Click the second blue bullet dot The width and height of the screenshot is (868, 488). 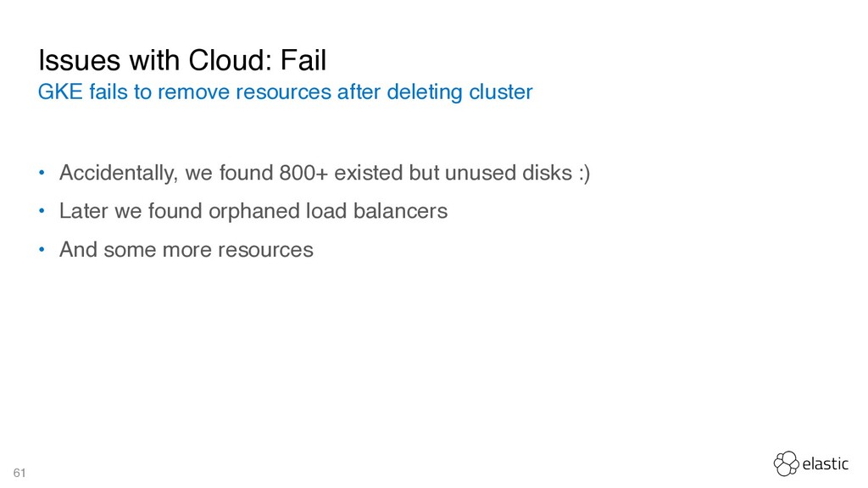(x=42, y=211)
